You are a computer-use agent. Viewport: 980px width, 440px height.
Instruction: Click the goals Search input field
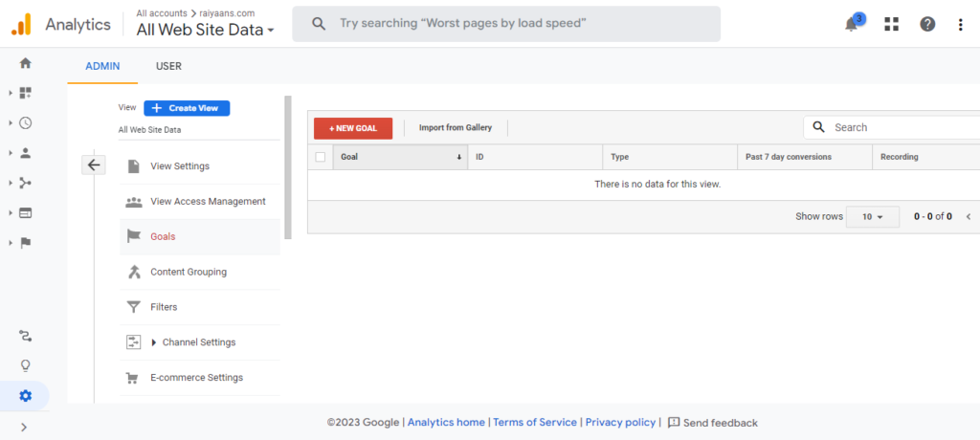(x=900, y=127)
